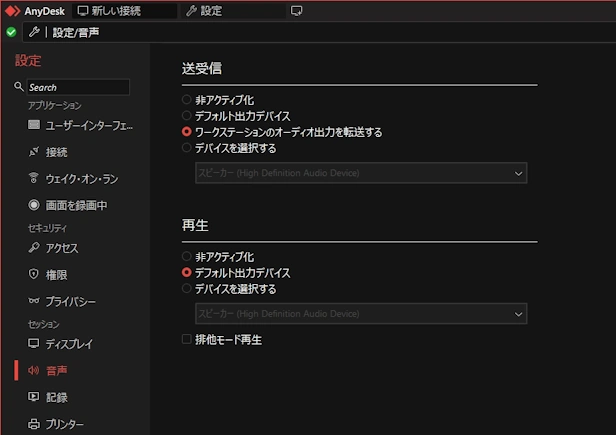Image resolution: width=616 pixels, height=435 pixels.
Task: Click the アクセス key icon
Action: (34, 248)
